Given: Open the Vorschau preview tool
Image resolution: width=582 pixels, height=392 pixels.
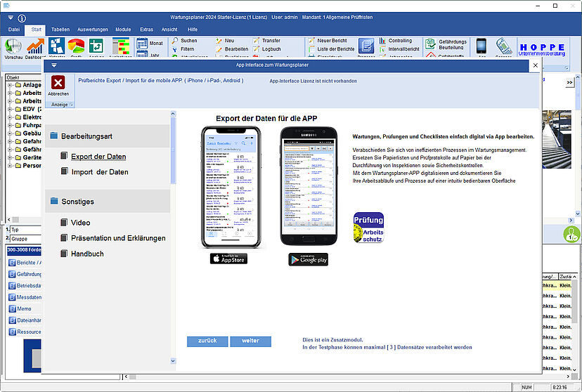Looking at the screenshot, I should click(13, 47).
